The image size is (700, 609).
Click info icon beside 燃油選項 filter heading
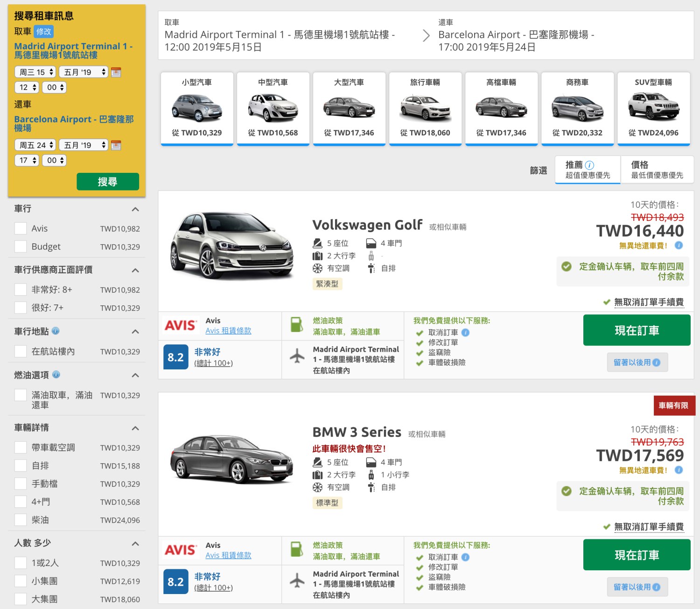click(56, 375)
